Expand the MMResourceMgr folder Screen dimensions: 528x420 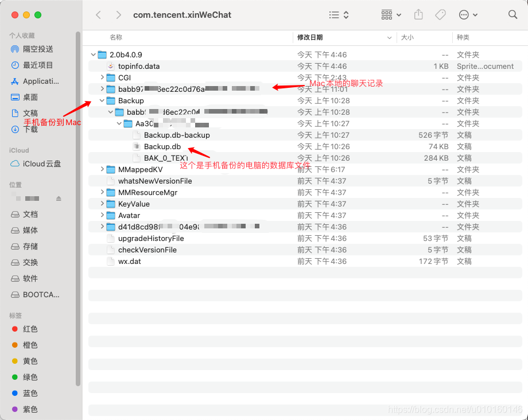point(102,192)
